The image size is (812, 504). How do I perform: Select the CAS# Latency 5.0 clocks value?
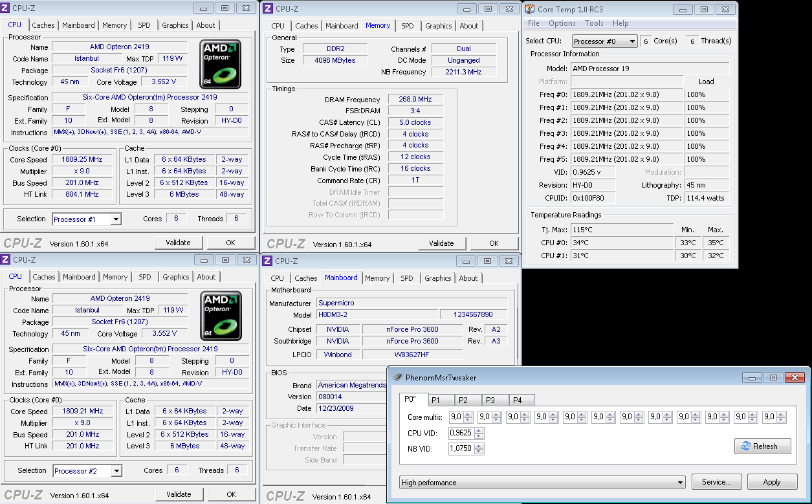coord(415,122)
